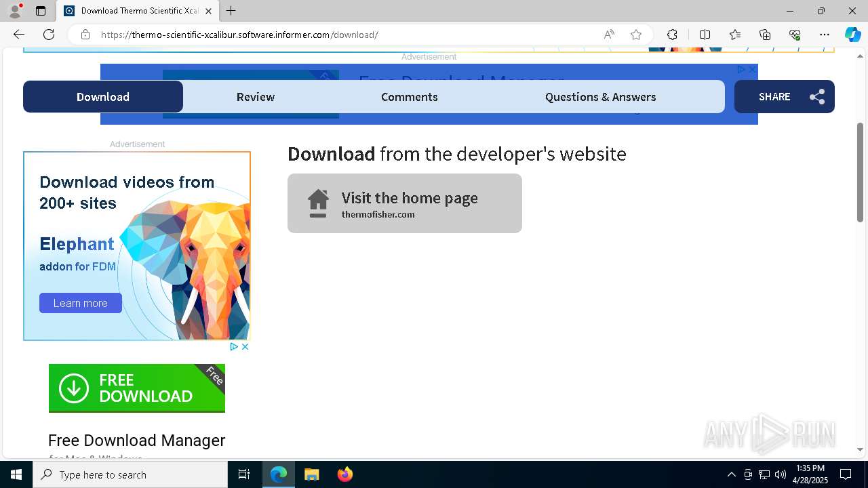Click the share network icon
The width and height of the screenshot is (868, 488).
817,97
